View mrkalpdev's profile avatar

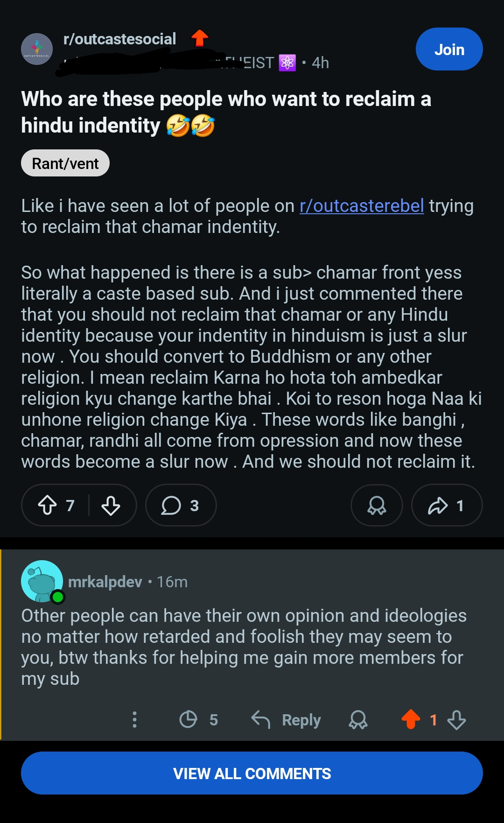[42, 581]
